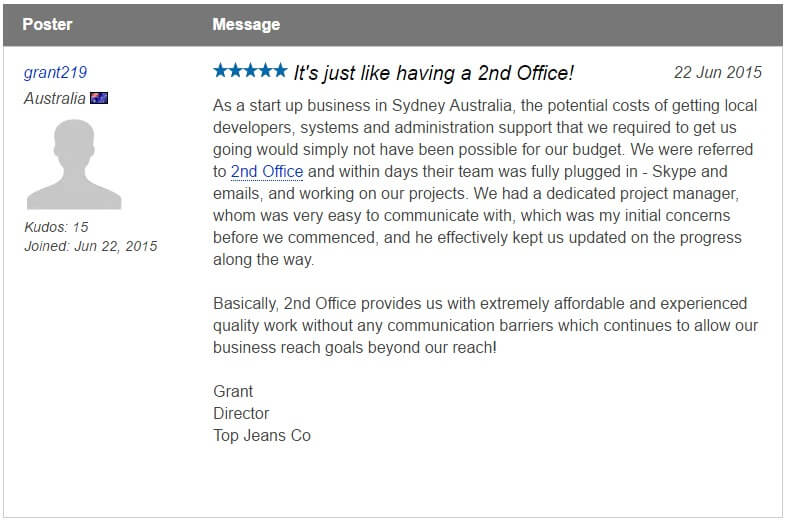Click the paragraph starting with Basically
The height and width of the screenshot is (523, 791).
(486, 325)
